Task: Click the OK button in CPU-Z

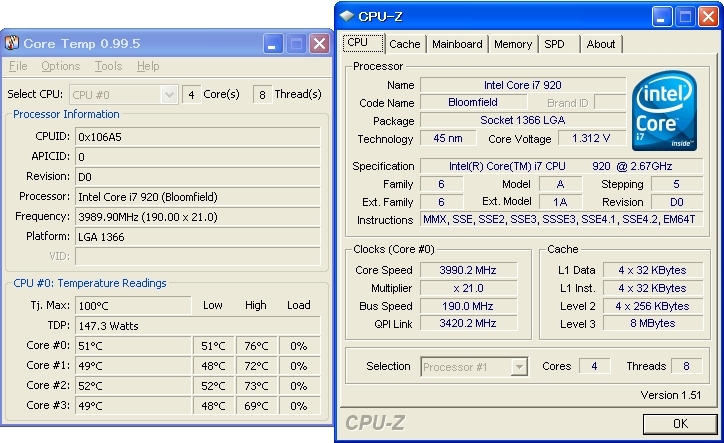Action: pyautogui.click(x=680, y=424)
